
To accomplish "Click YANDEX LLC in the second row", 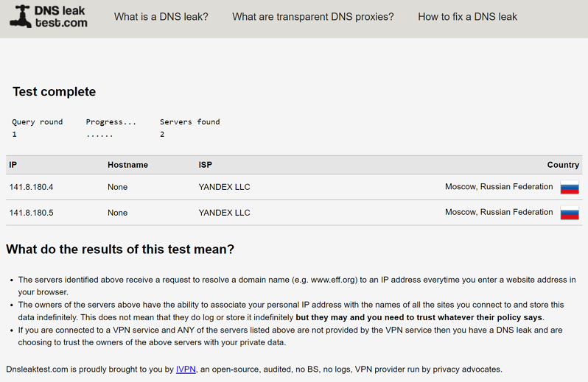I will [x=224, y=213].
